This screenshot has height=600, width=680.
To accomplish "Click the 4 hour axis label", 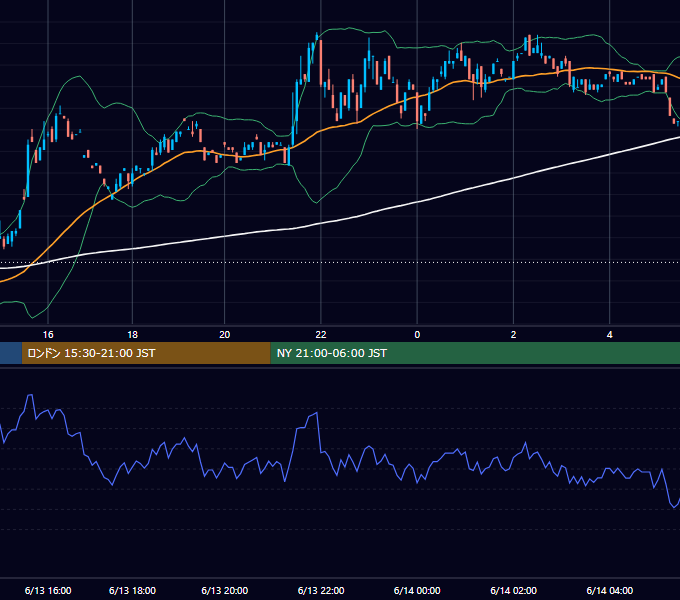I will pos(610,335).
